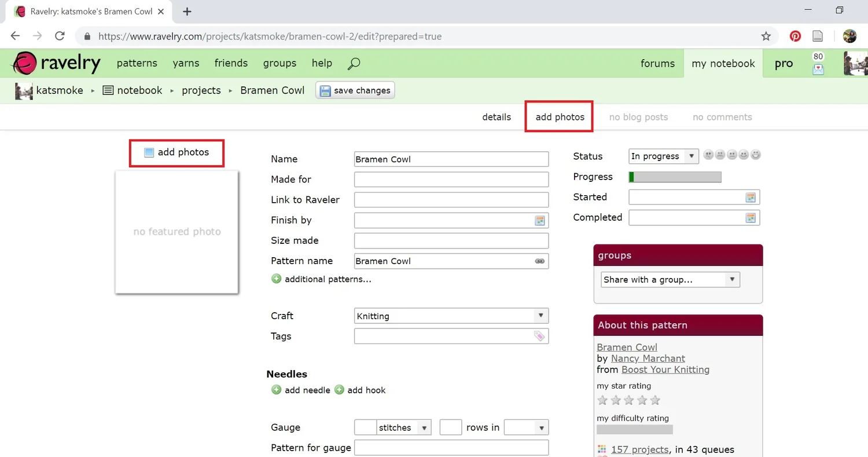Open the Boost Your Knitting link
Screen dimensions: 868x457
[665, 370]
